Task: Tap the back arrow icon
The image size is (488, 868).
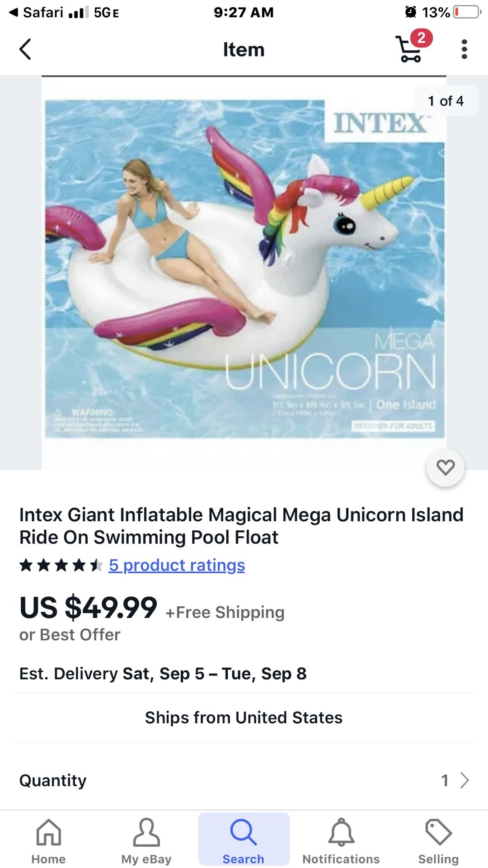Action: pos(25,49)
